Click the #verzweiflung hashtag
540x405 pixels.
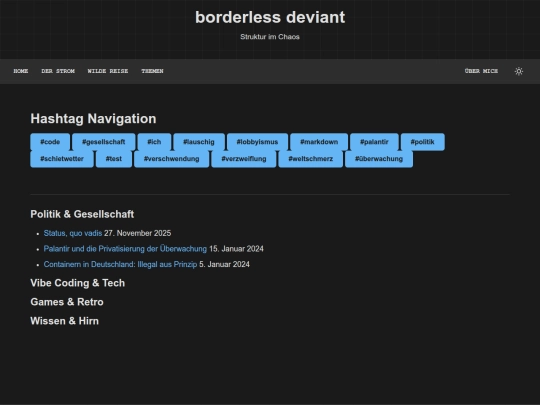tap(244, 159)
